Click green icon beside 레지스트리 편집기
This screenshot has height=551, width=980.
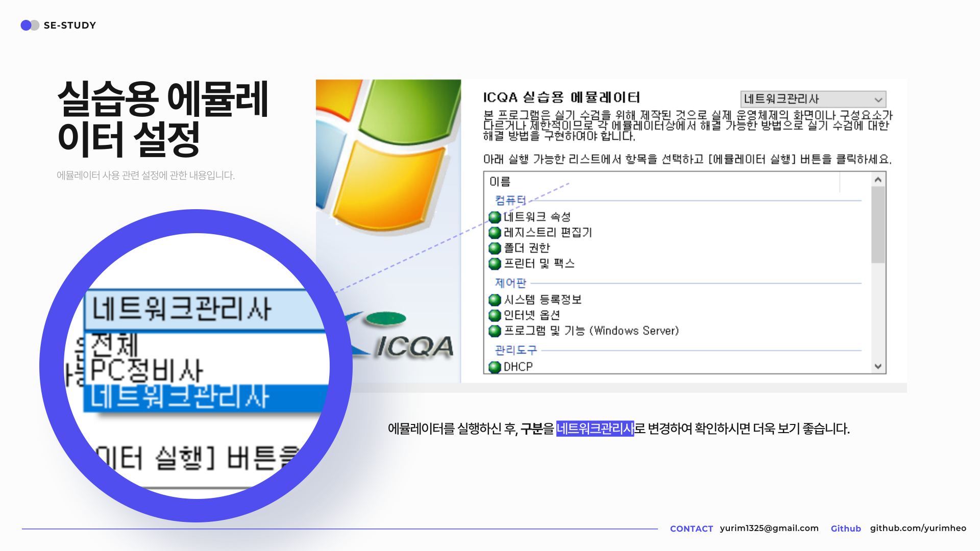[x=494, y=233]
